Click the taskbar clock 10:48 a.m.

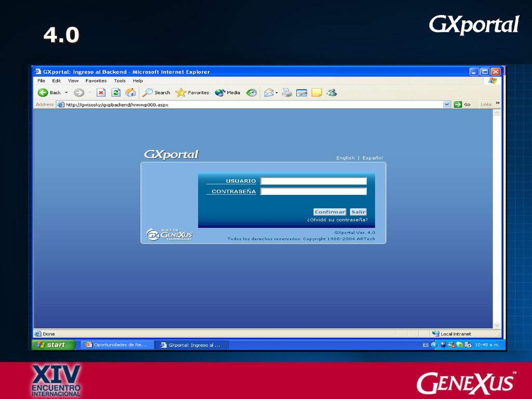coord(487,345)
